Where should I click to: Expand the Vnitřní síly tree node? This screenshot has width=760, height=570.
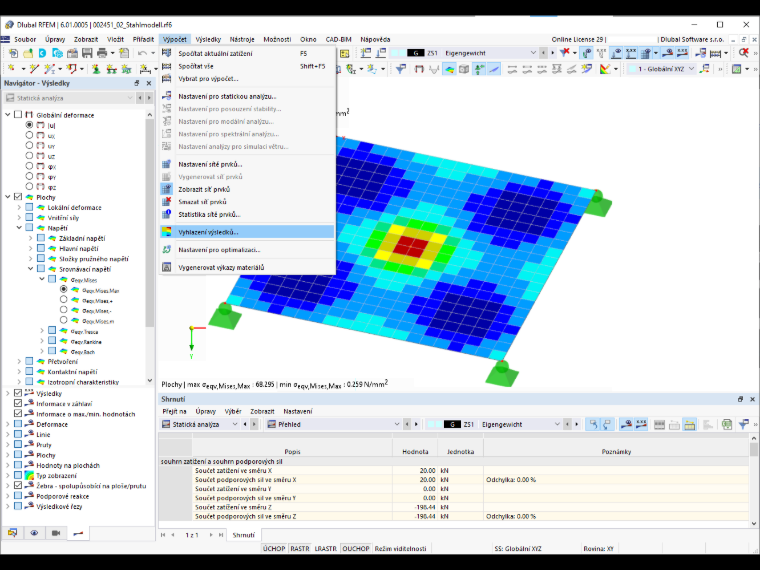coord(19,218)
